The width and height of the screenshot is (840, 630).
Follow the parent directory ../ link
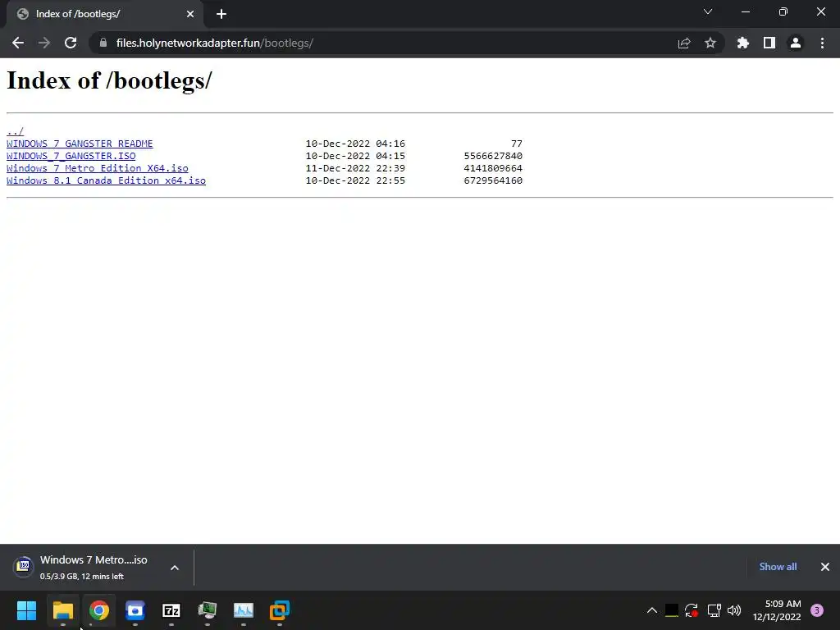pos(15,131)
